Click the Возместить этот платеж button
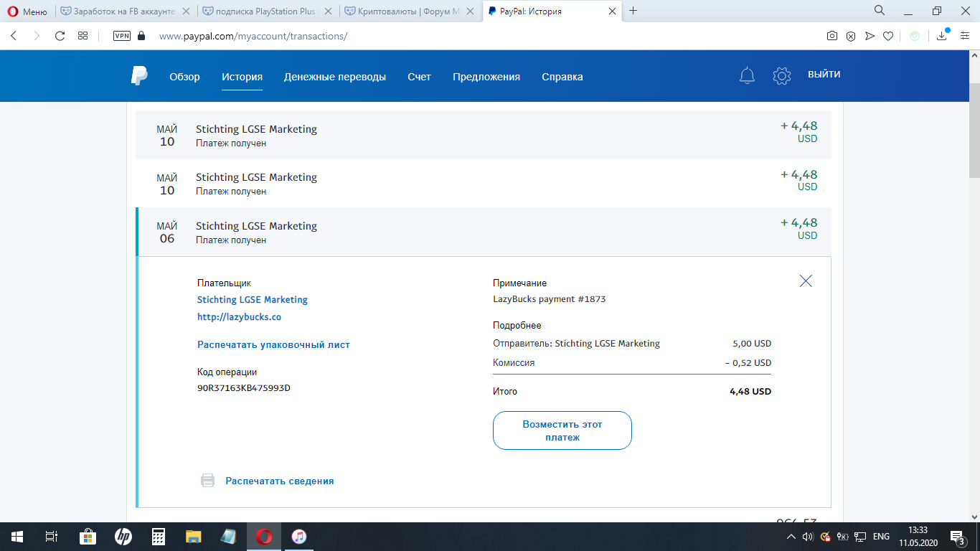Viewport: 980px width, 551px height. tap(562, 430)
